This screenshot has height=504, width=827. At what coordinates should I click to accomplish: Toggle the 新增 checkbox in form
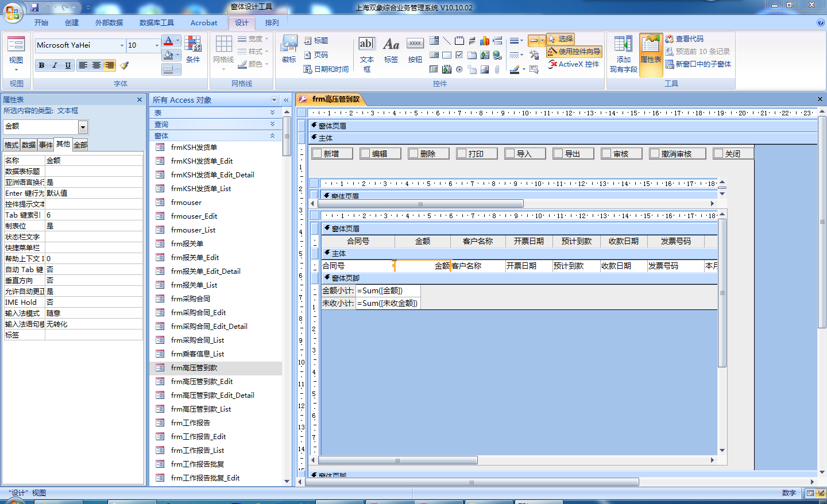317,154
